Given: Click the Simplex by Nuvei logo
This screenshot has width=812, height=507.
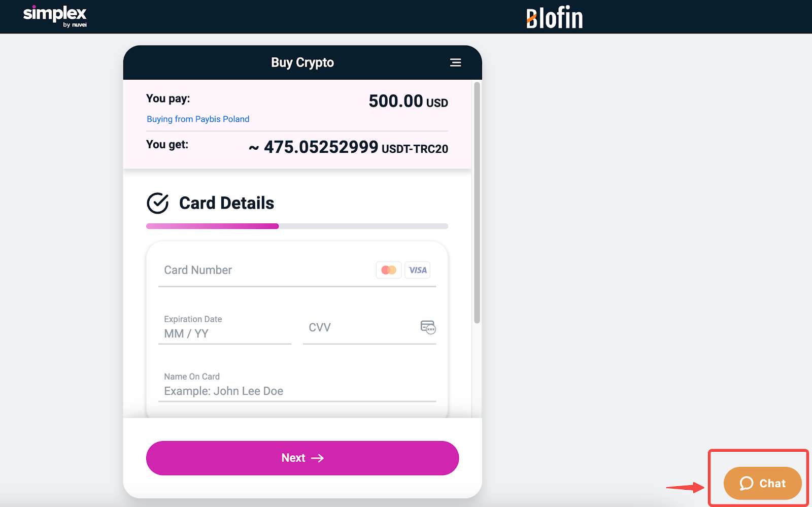Looking at the screenshot, I should tap(55, 16).
